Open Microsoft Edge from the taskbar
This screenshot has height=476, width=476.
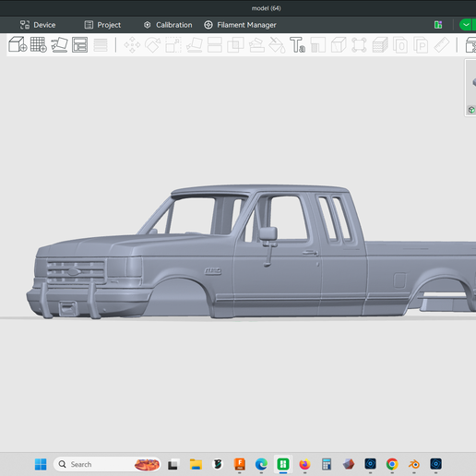coord(261,464)
